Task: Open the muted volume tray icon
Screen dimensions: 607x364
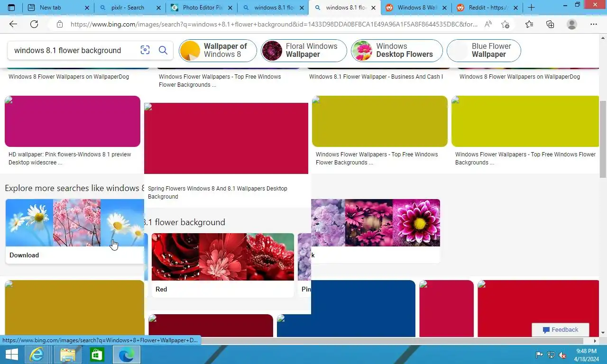Action: pyautogui.click(x=562, y=355)
